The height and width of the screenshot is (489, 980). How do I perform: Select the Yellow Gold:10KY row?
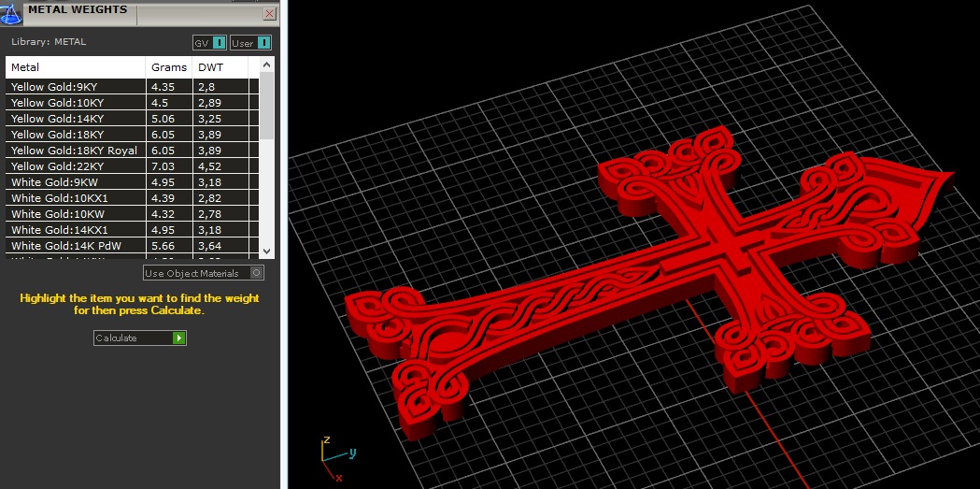pyautogui.click(x=132, y=103)
